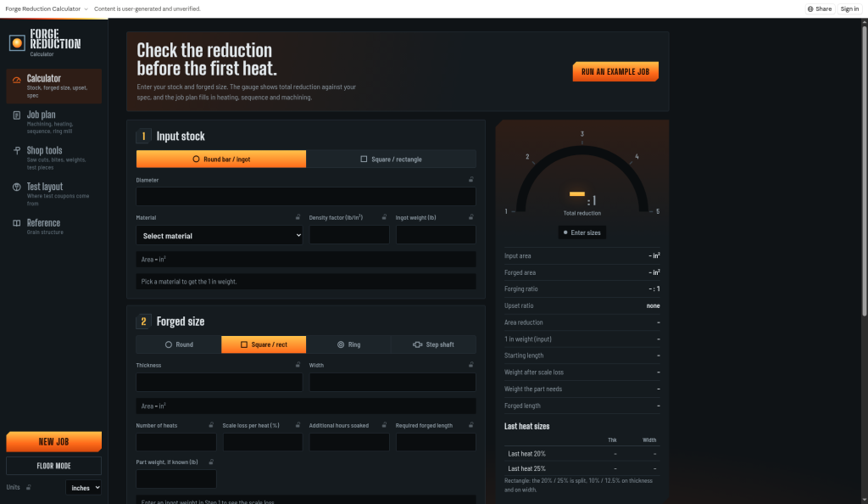Toggle the Scale loss per heat lock
868x504 pixels.
tap(298, 425)
